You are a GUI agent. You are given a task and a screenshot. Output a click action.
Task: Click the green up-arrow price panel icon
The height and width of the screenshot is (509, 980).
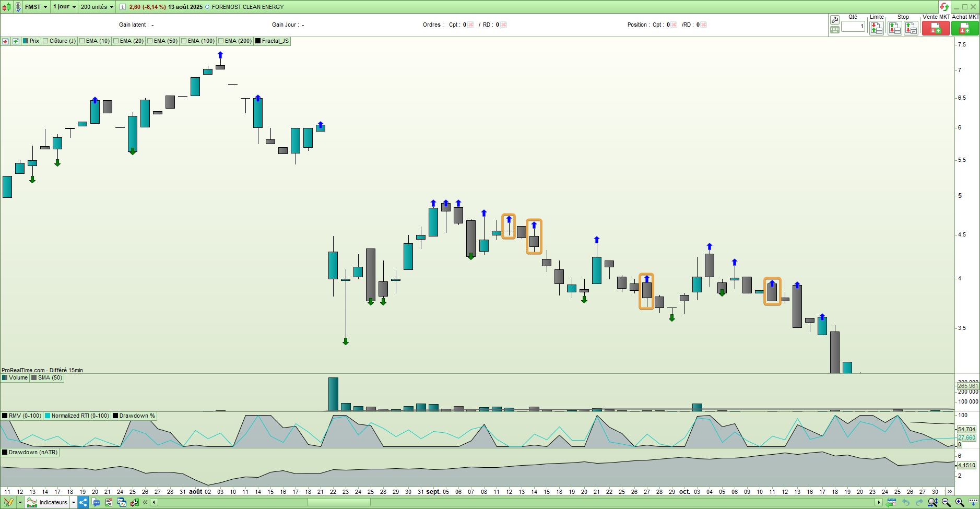[x=16, y=41]
